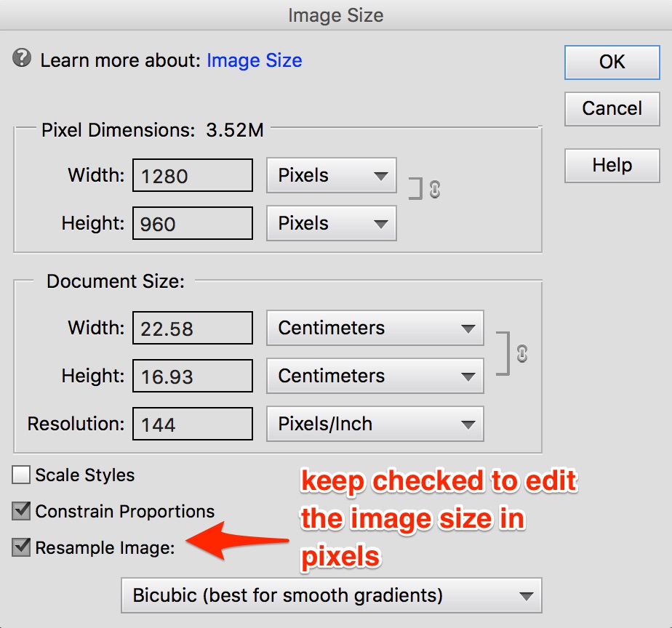
Task: Click the pixel dimensions chain link icon
Action: (435, 189)
